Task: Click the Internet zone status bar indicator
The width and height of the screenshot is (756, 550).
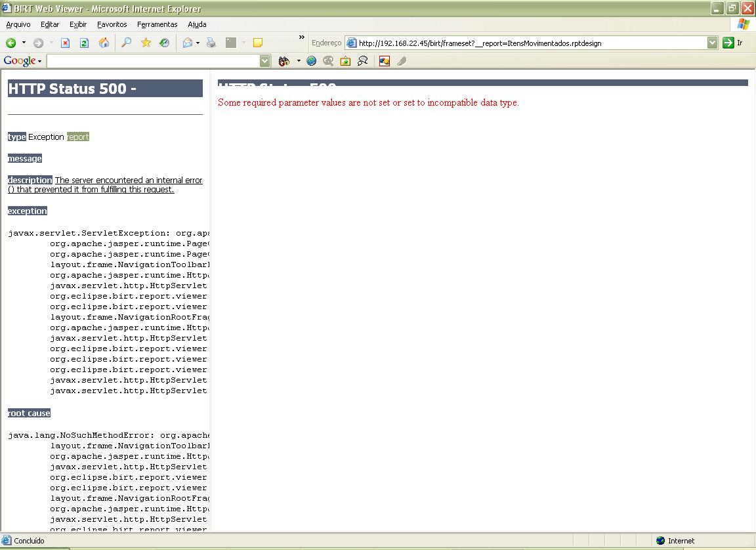Action: pyautogui.click(x=675, y=541)
